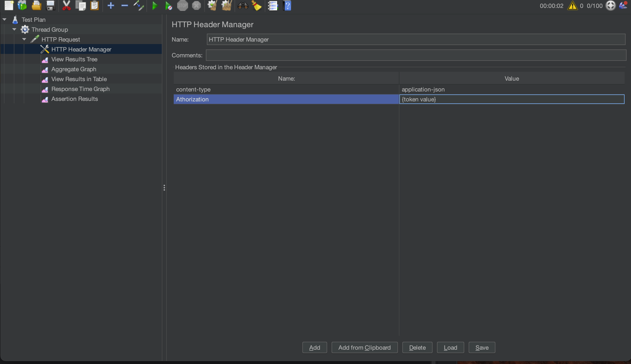The image size is (631, 364).
Task: Click Start no pauses icon
Action: [x=169, y=5]
